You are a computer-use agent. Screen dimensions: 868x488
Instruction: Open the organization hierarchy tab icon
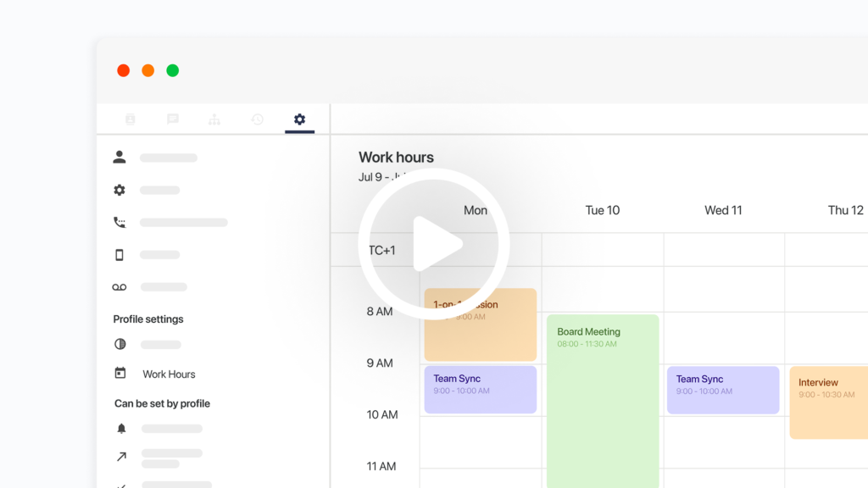pyautogui.click(x=214, y=119)
